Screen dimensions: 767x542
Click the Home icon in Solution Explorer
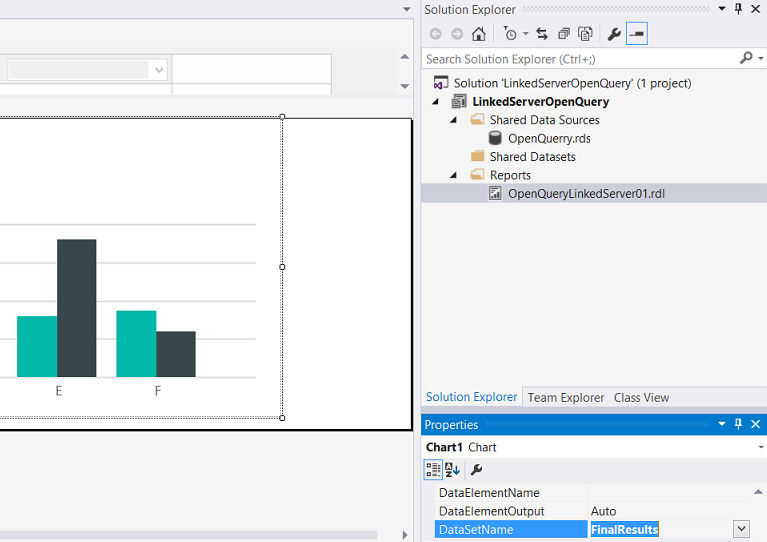[x=478, y=34]
